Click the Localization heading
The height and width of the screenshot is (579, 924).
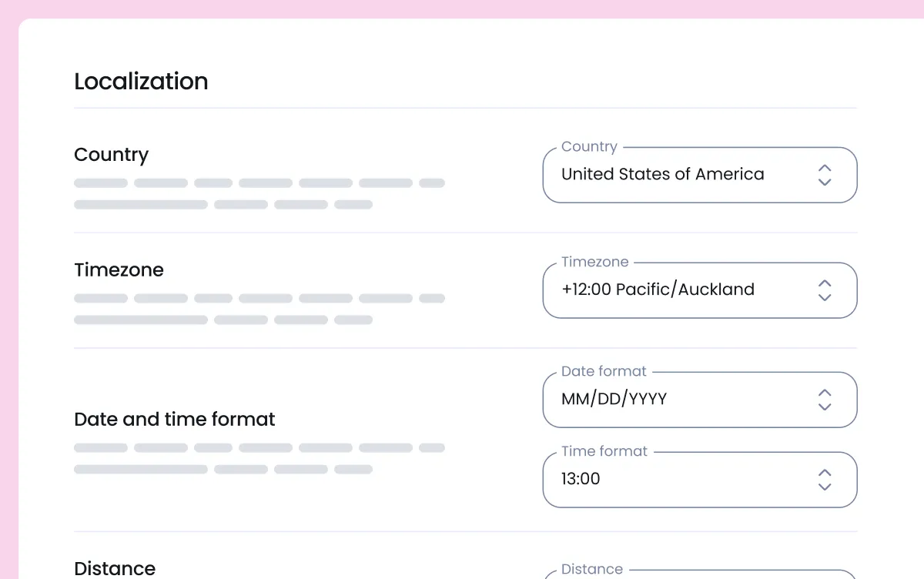coord(141,82)
